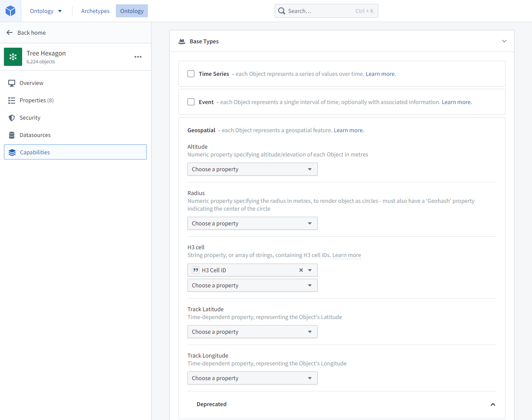The height and width of the screenshot is (420, 532).
Task: Focus the Search input field
Action: coord(326,11)
